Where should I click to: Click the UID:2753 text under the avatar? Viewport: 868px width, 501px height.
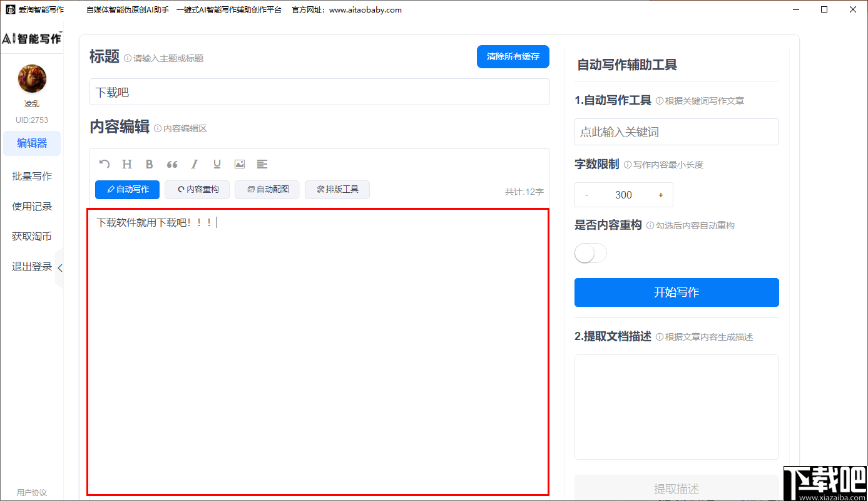[32, 120]
